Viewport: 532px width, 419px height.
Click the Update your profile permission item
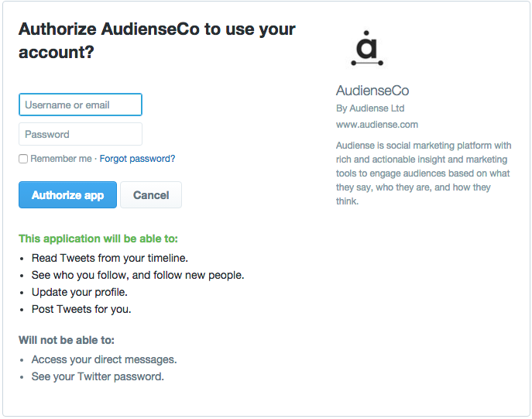click(80, 292)
